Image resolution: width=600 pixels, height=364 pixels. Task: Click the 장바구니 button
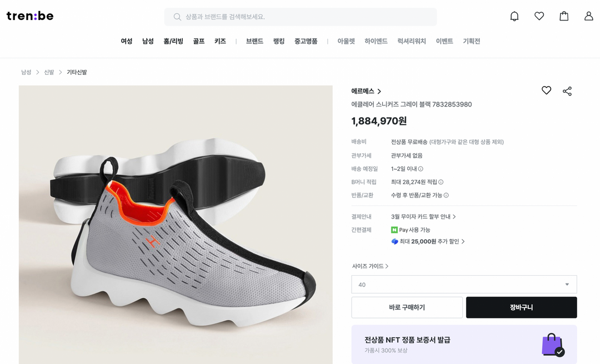coord(521,307)
